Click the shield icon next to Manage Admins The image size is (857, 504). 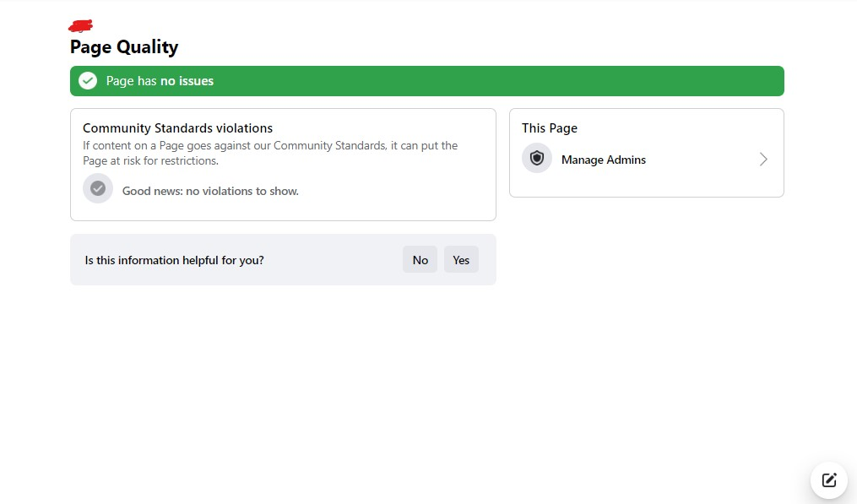[537, 159]
